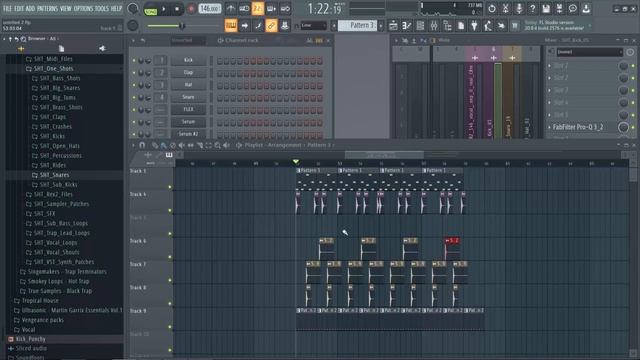
Task: Mute the FLEX channel LED
Action: [134, 110]
